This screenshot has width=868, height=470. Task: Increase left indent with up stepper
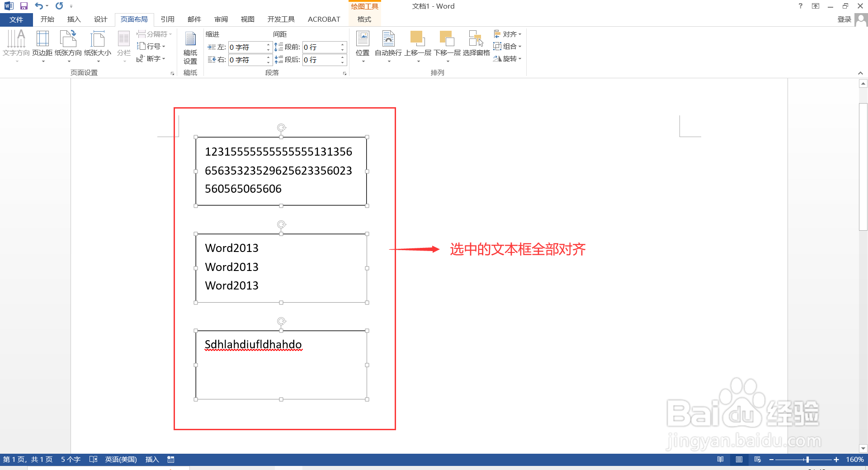(x=269, y=44)
